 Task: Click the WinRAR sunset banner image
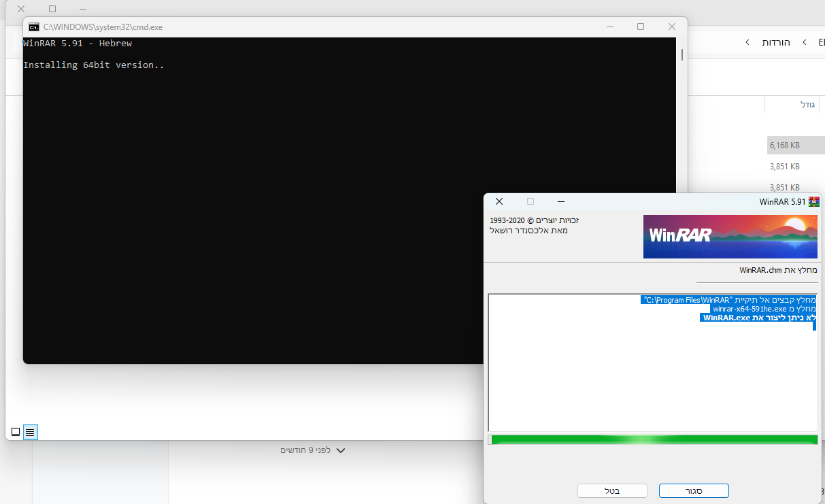[x=730, y=237]
